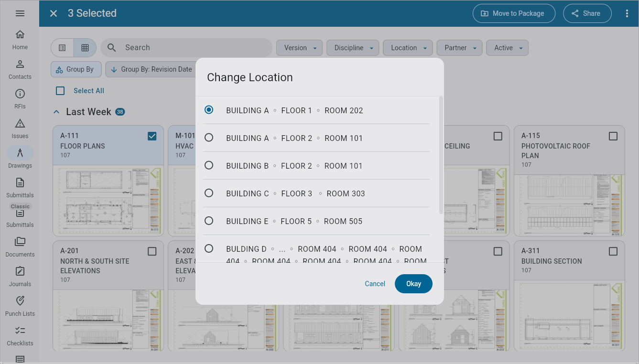Toggle the Select All checkbox
Viewport: 639px width, 364px height.
(60, 91)
